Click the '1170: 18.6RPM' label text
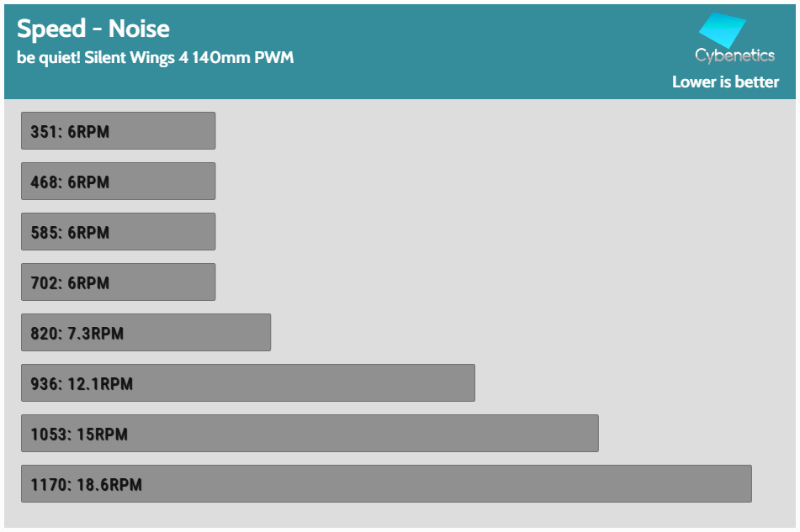 tap(86, 485)
